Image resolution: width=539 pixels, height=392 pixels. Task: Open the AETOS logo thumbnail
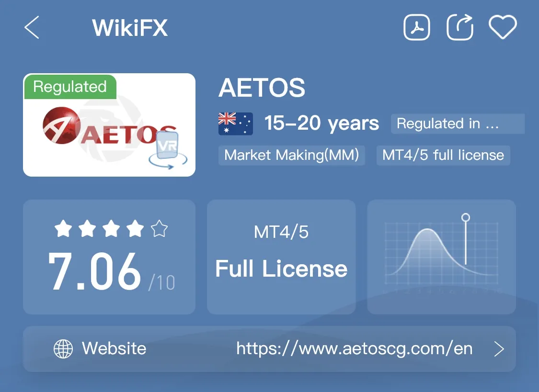pos(109,124)
